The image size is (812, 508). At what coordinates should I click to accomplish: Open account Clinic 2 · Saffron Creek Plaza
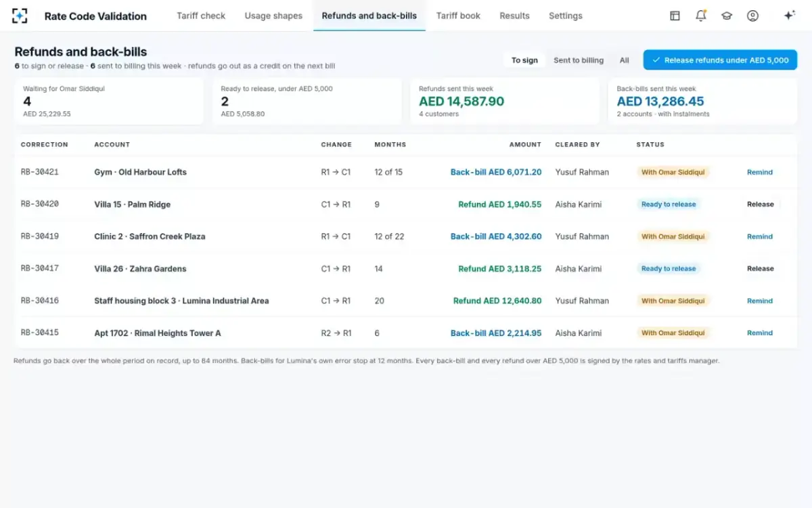click(x=150, y=236)
